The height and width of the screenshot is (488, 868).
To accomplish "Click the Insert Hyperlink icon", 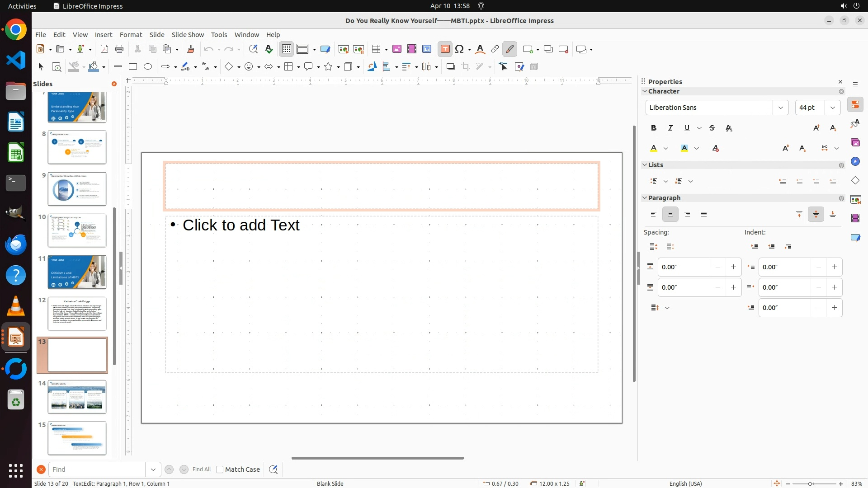I will point(495,49).
